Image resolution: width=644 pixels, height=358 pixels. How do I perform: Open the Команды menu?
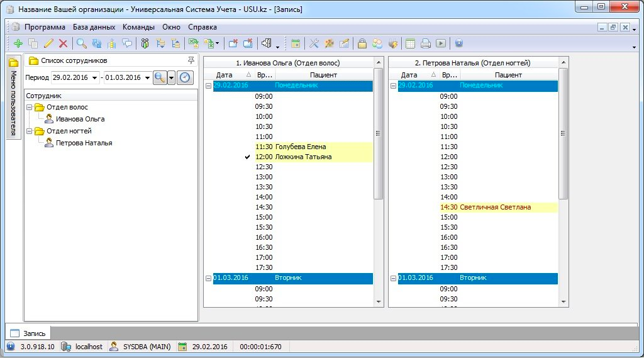[x=138, y=27]
